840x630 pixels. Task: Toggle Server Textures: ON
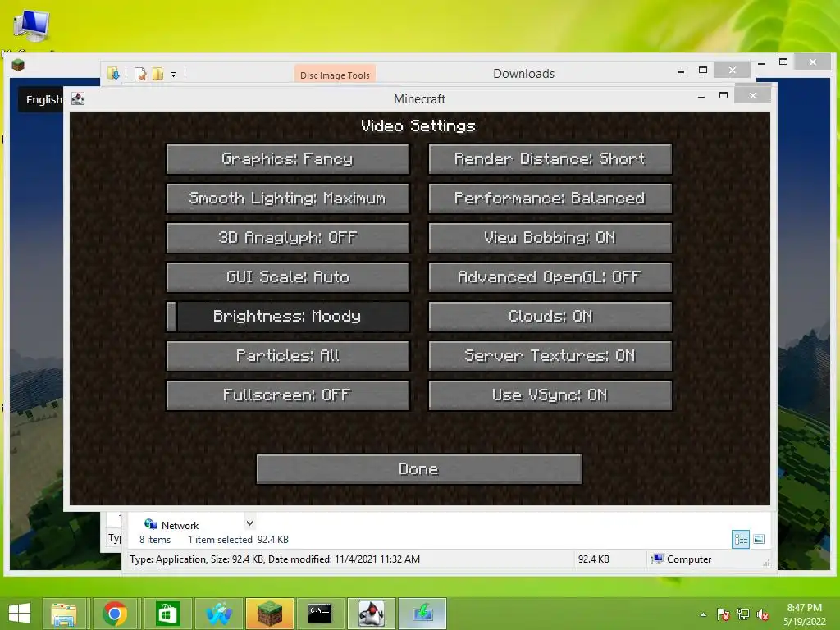tap(550, 356)
